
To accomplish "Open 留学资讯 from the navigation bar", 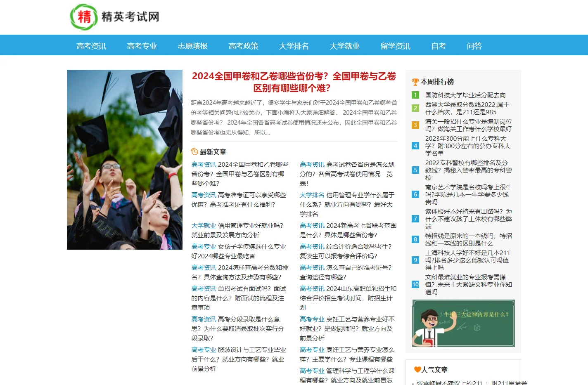I will coord(396,46).
